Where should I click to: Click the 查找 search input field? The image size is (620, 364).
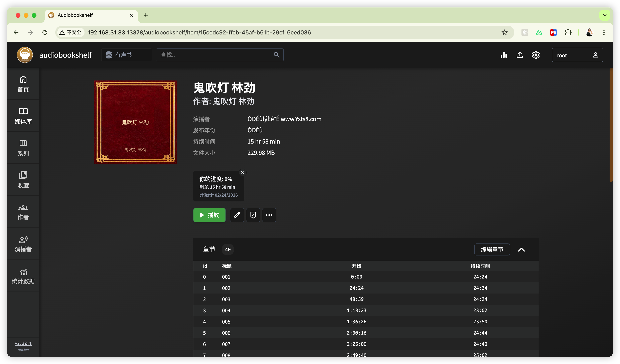point(216,55)
